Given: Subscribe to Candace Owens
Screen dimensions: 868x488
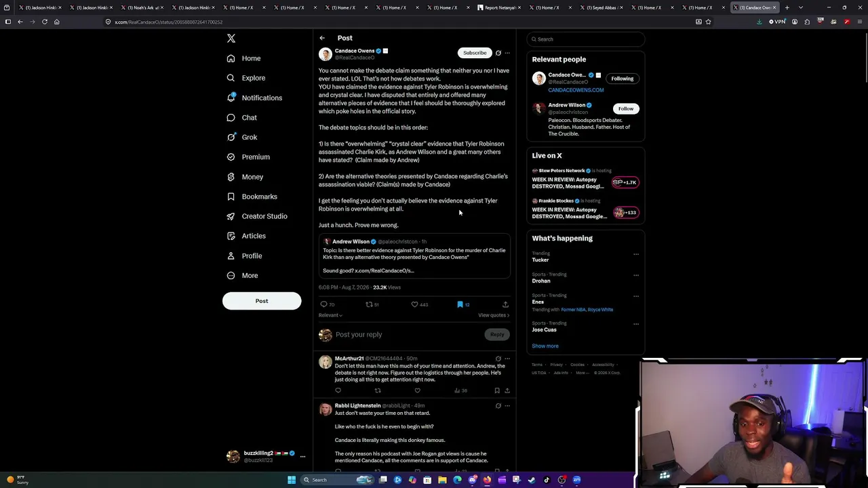Looking at the screenshot, I should tap(475, 53).
